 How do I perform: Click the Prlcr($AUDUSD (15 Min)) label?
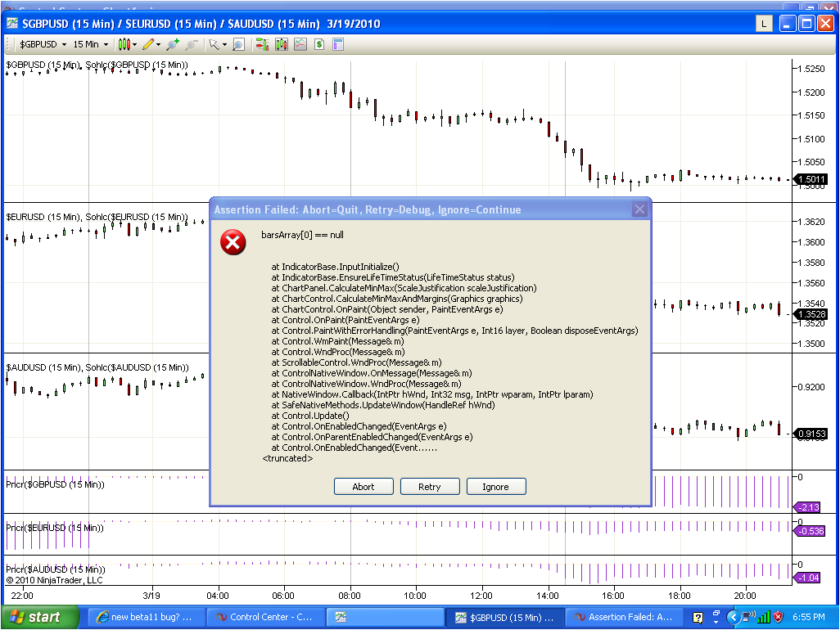click(55, 569)
